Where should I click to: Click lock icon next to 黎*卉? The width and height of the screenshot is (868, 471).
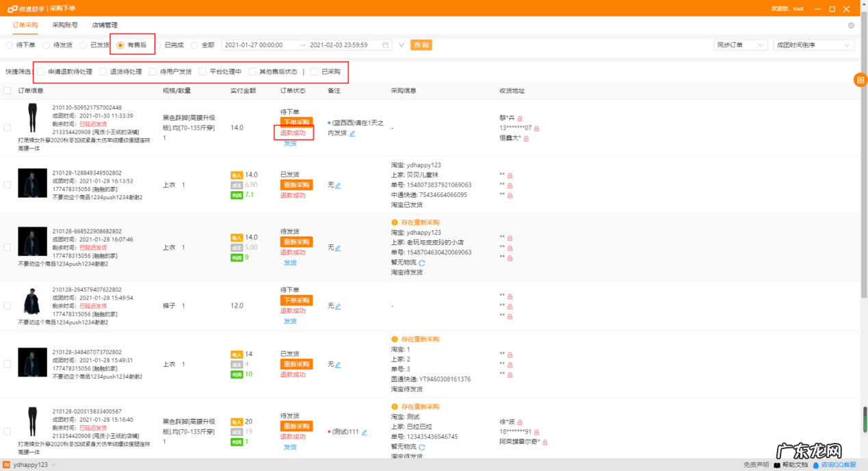pyautogui.click(x=520, y=118)
